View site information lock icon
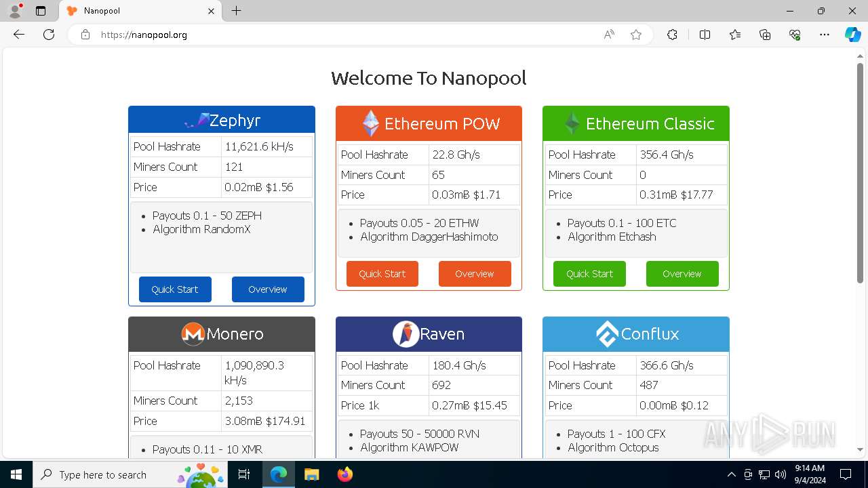 (x=85, y=35)
